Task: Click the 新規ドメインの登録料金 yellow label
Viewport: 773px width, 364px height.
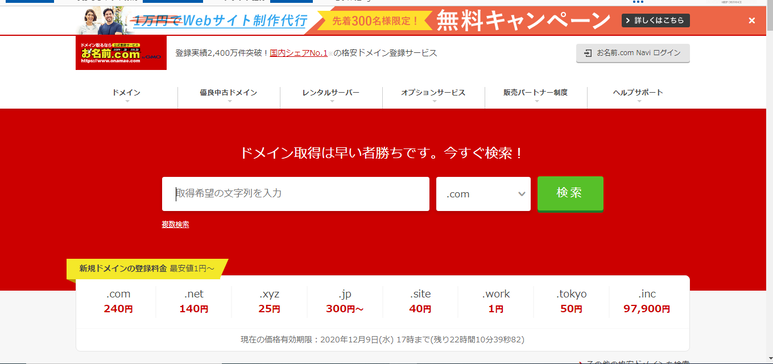Action: 147,269
